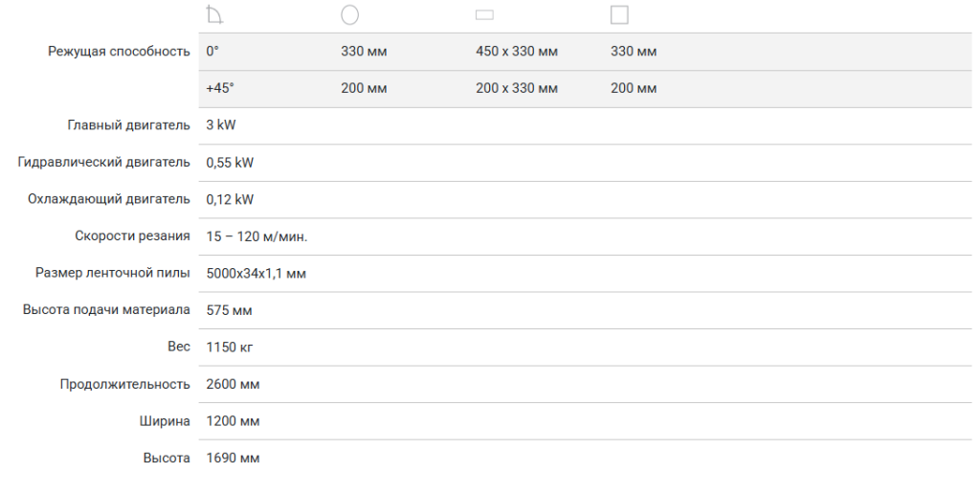Click the 200 x 330 мм value
Viewport: 980px width, 494px height.
click(516, 88)
